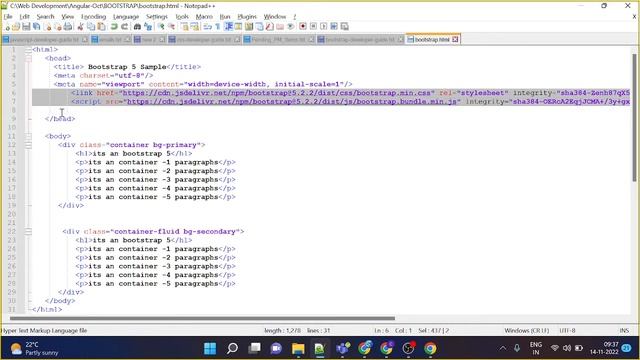Save the recorded macro icon
Viewport: 640px width, 360px height.
(x=344, y=27)
